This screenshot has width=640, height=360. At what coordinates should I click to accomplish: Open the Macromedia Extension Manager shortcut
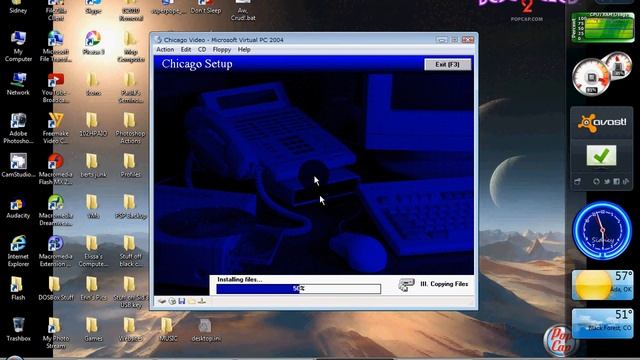click(56, 251)
